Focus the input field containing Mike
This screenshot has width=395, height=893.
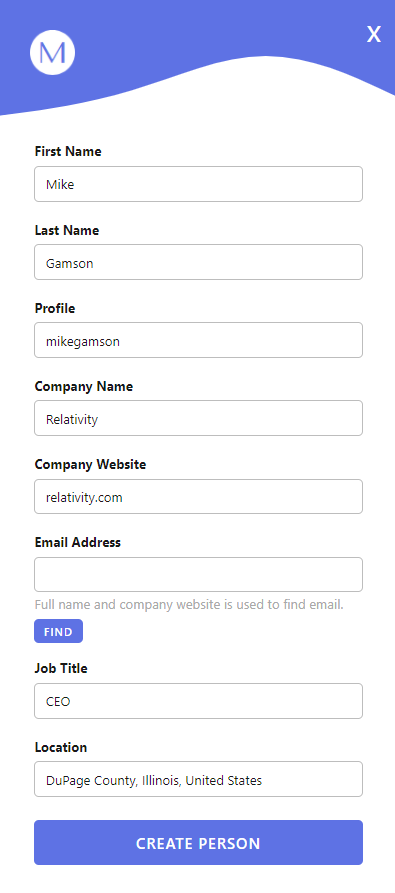click(x=198, y=184)
